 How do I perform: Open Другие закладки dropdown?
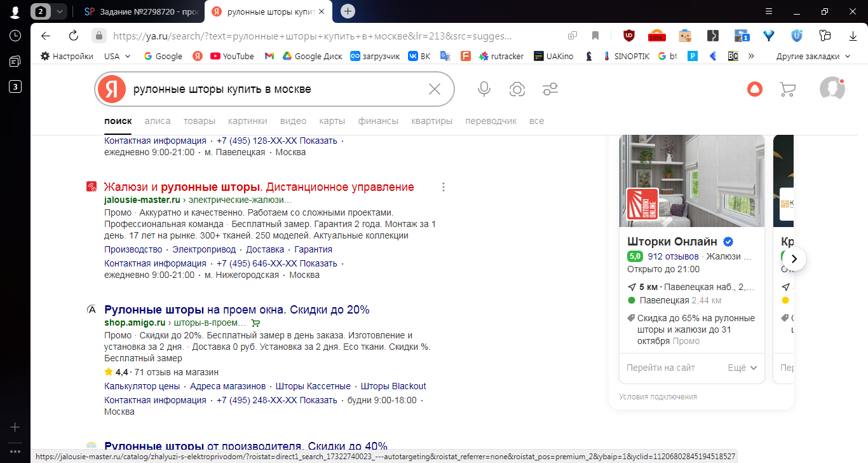point(813,56)
